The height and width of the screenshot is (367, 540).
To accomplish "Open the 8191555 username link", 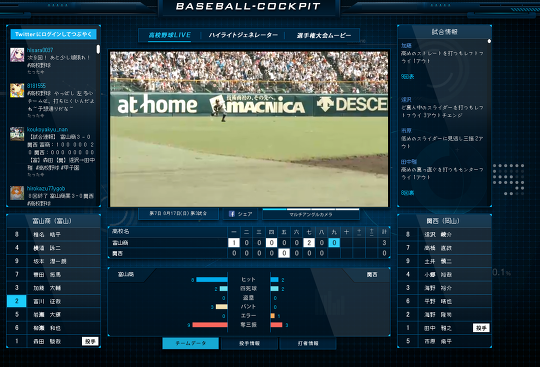I will coord(36,86).
